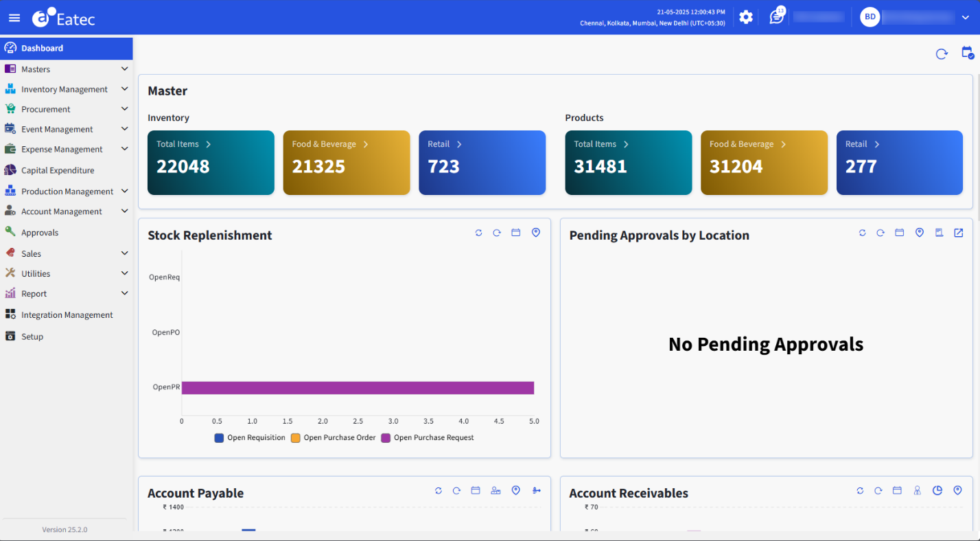Open Approvals in the sidebar

click(40, 233)
